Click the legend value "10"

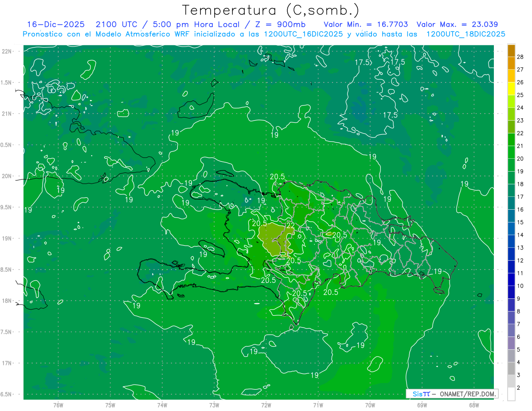tap(520, 286)
